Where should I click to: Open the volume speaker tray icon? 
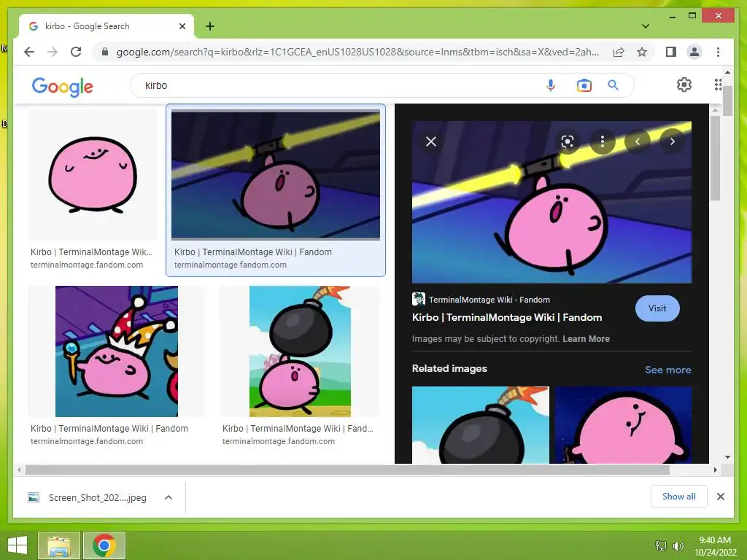(x=678, y=546)
